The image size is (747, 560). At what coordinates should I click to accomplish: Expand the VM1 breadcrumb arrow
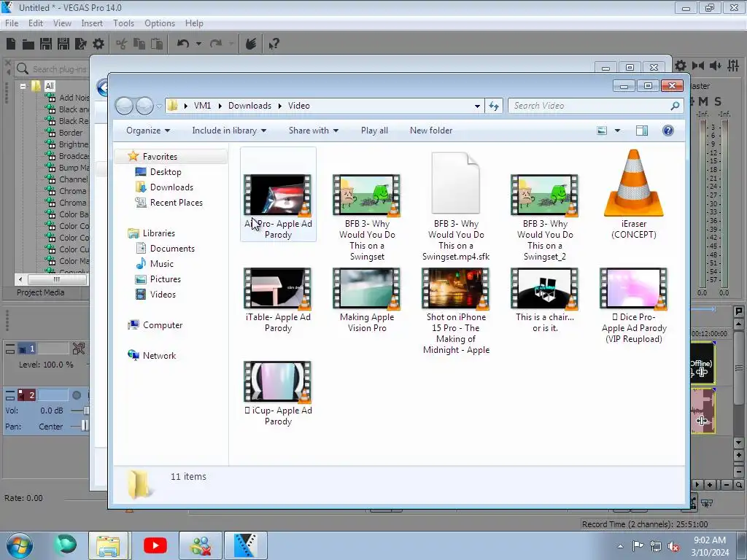click(x=220, y=106)
